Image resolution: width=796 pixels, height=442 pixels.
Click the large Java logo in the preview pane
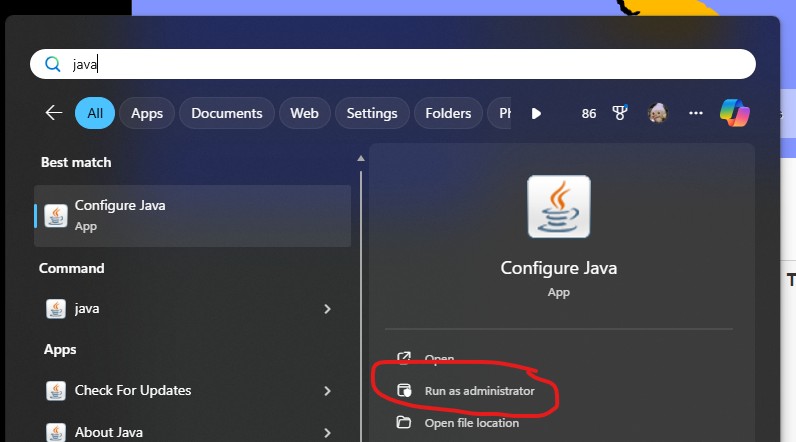pyautogui.click(x=559, y=207)
